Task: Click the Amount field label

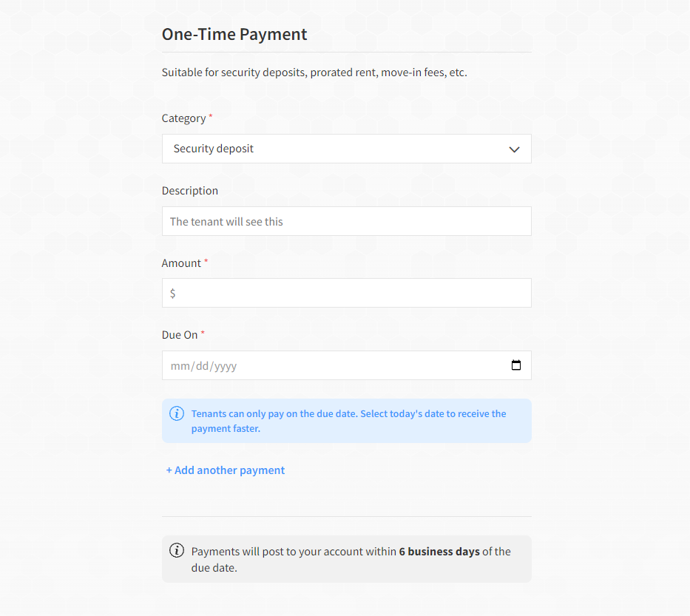Action: 181,263
